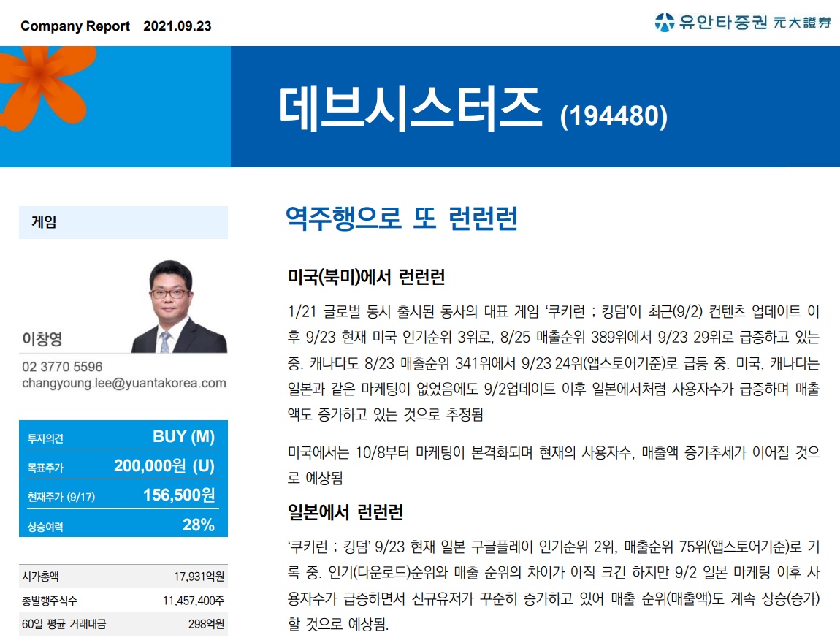840x643 pixels.
Task: Click the Chinese characters 元大證券
Action: coord(803,23)
